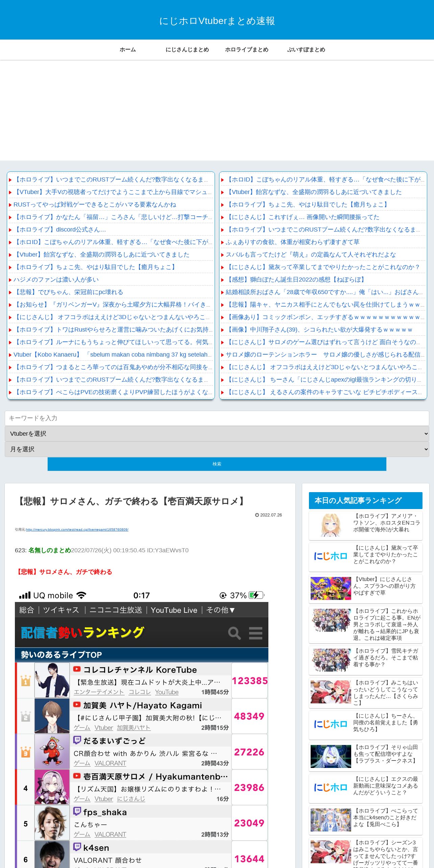Screen dimensions: 434x868
Task: Click the hamburger menu icon in ranking banner
Action: click(256, 633)
